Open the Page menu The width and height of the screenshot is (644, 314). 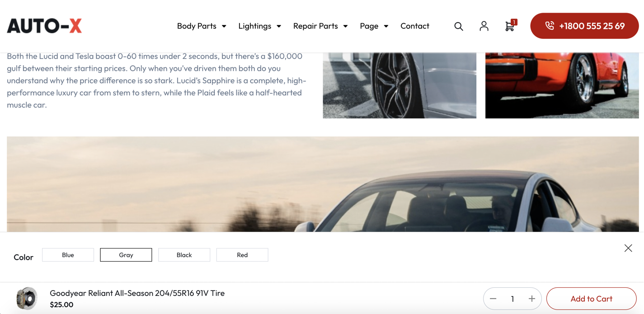(374, 26)
